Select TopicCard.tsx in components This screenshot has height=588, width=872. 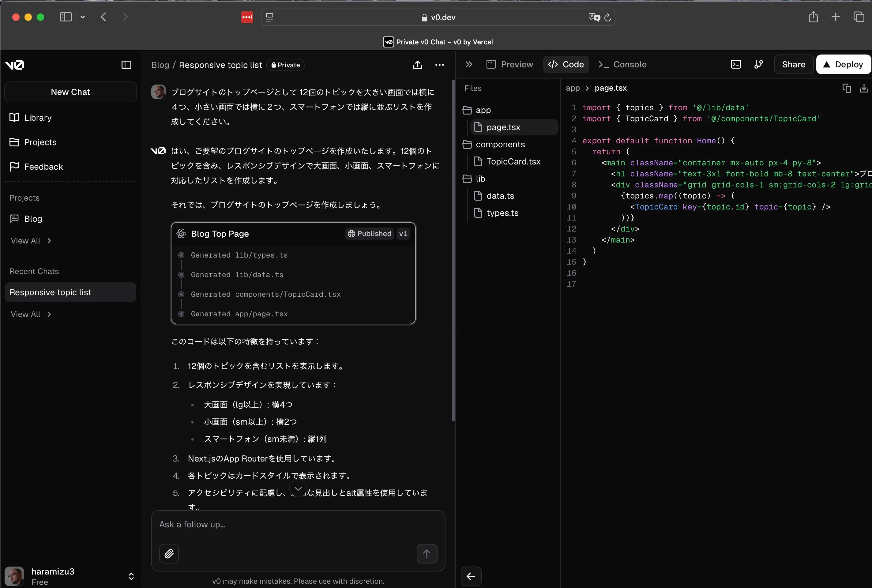coord(513,161)
